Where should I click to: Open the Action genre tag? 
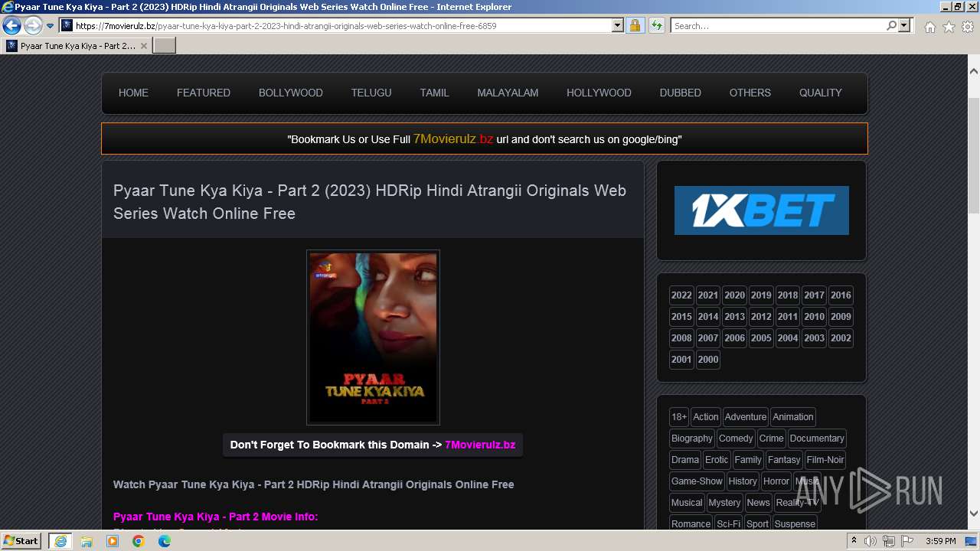click(x=706, y=417)
